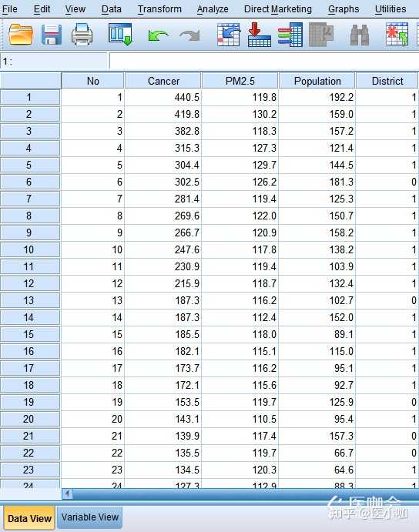Open the Transform menu
This screenshot has height=532, width=419.
click(x=159, y=8)
